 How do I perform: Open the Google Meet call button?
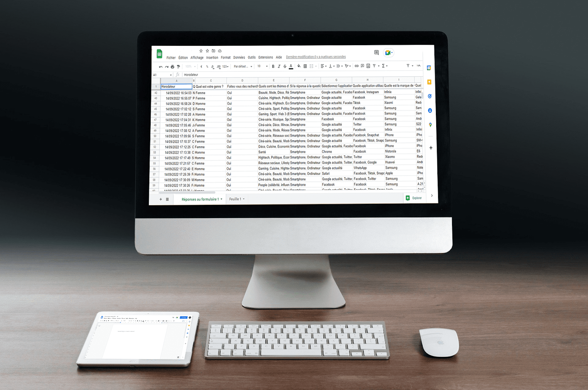(388, 53)
